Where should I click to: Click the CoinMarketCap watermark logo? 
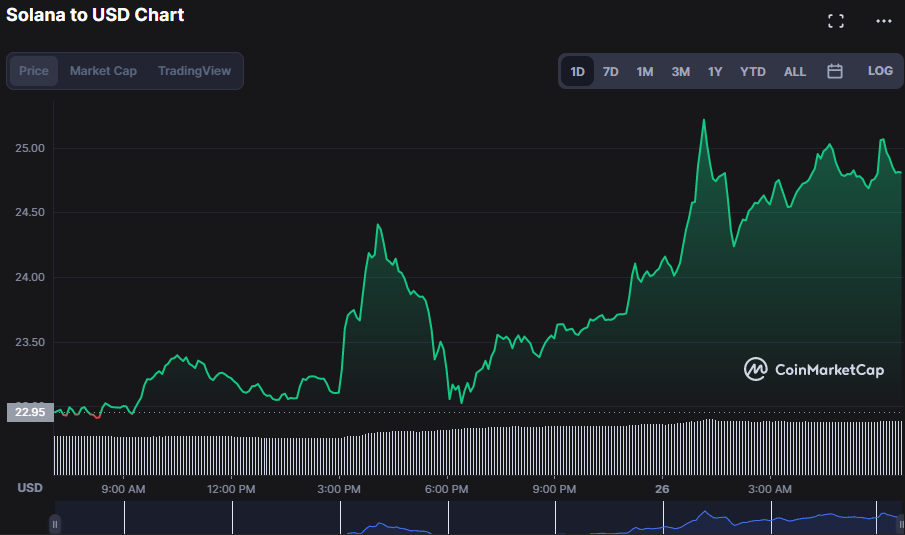tap(814, 370)
